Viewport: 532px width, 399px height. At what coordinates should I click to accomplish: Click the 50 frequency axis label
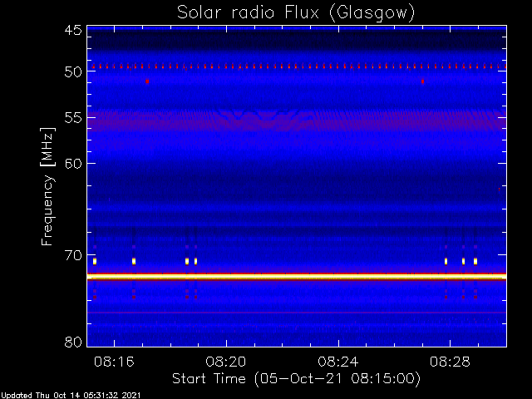pos(73,72)
